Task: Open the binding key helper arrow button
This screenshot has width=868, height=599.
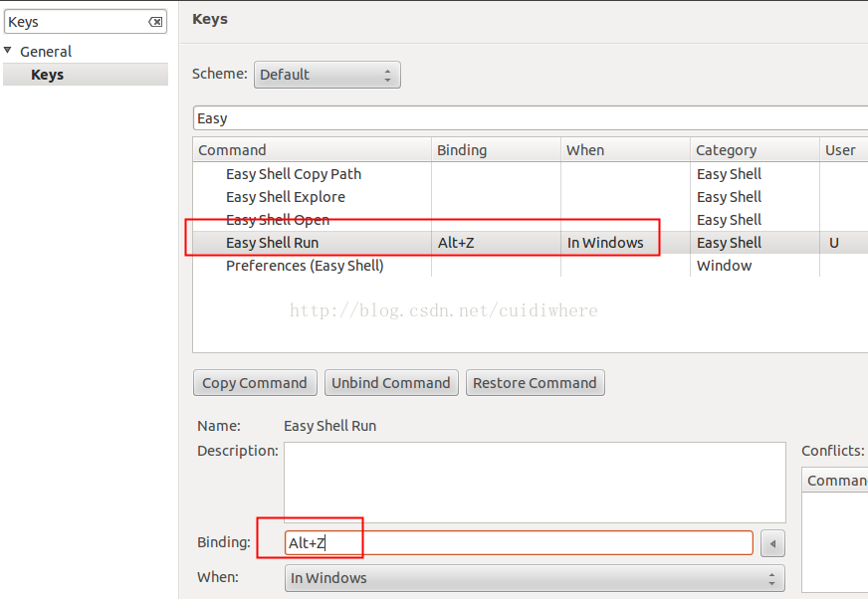Action: 772,543
